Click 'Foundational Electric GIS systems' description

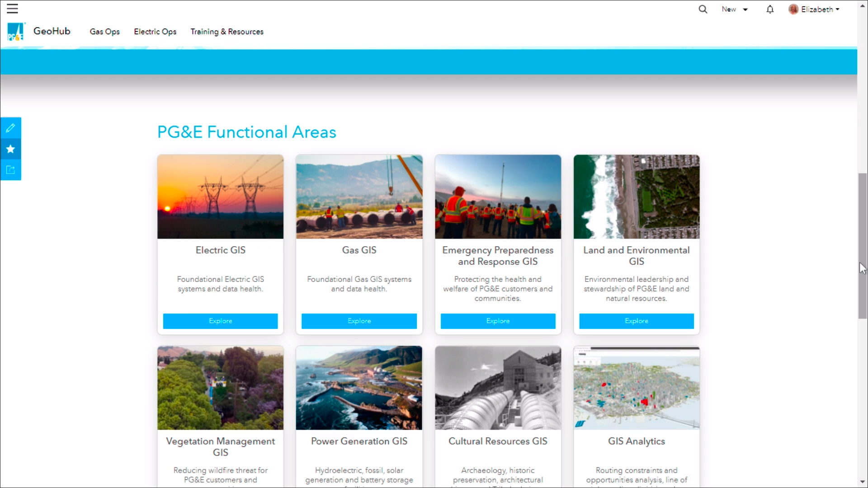(x=221, y=284)
